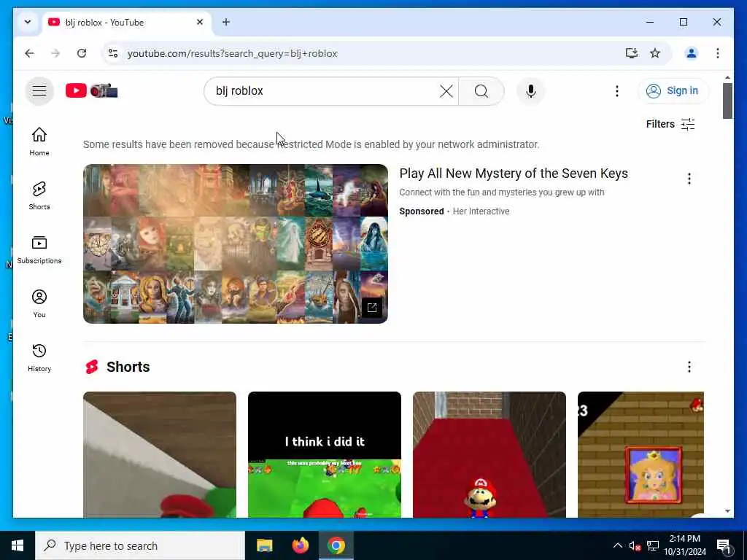View site information icon in address bar

[x=113, y=53]
